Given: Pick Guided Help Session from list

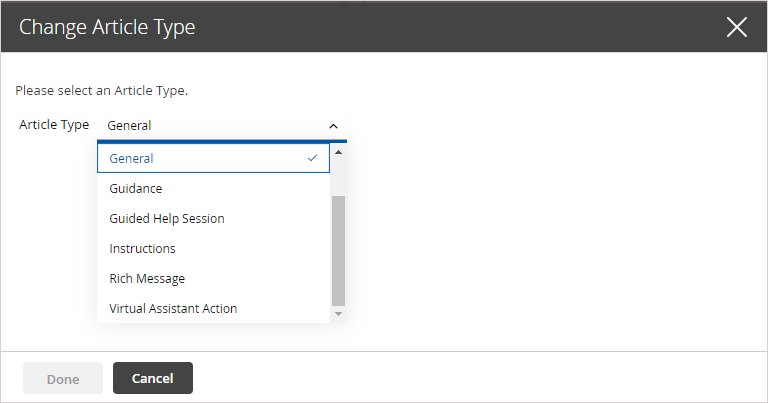Looking at the screenshot, I should (x=214, y=218).
